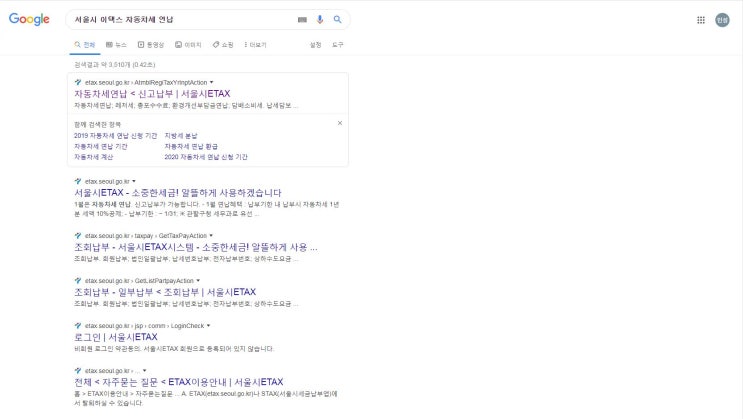Start voice search with microphone icon
Viewport: 743px width, 419px height.
(320, 19)
